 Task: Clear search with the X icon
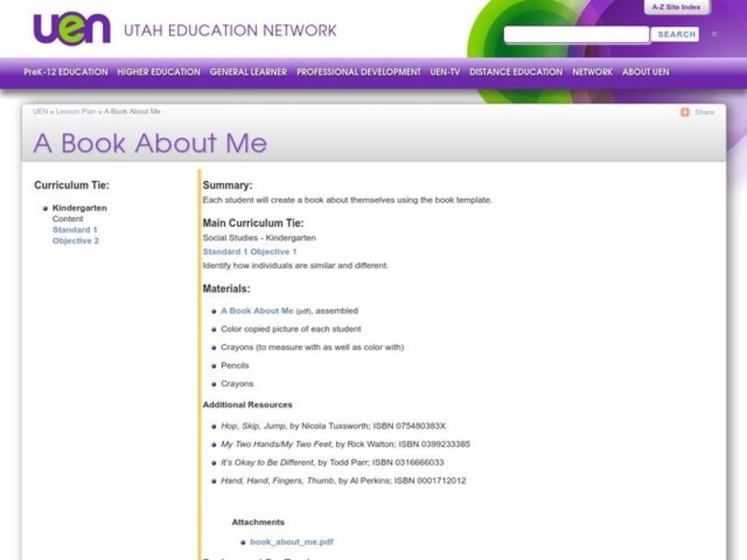coord(714,35)
